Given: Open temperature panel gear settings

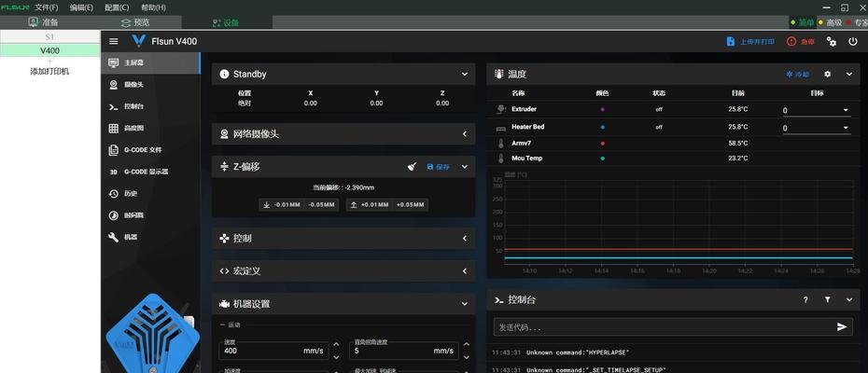Looking at the screenshot, I should click(827, 75).
